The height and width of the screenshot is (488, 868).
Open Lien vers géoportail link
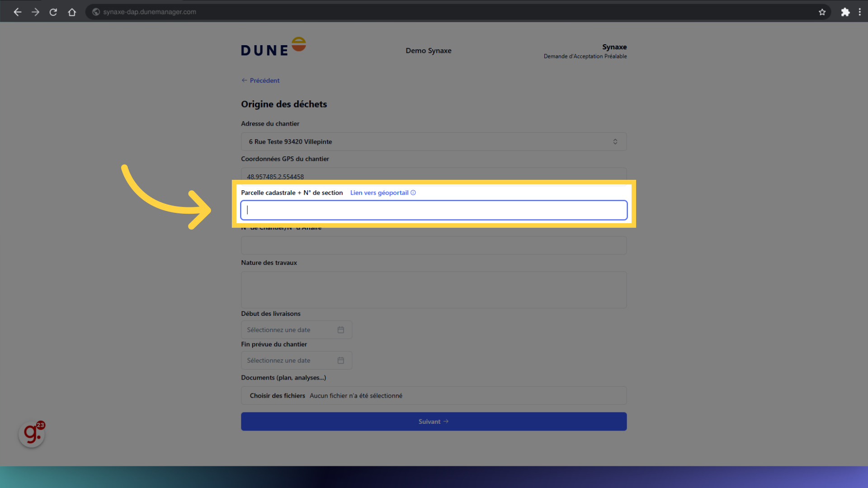pos(379,193)
